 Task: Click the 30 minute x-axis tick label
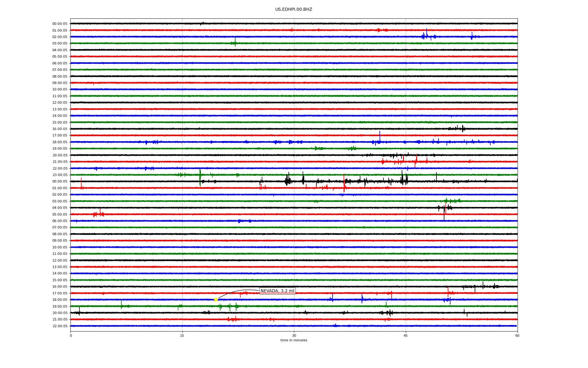tap(294, 335)
